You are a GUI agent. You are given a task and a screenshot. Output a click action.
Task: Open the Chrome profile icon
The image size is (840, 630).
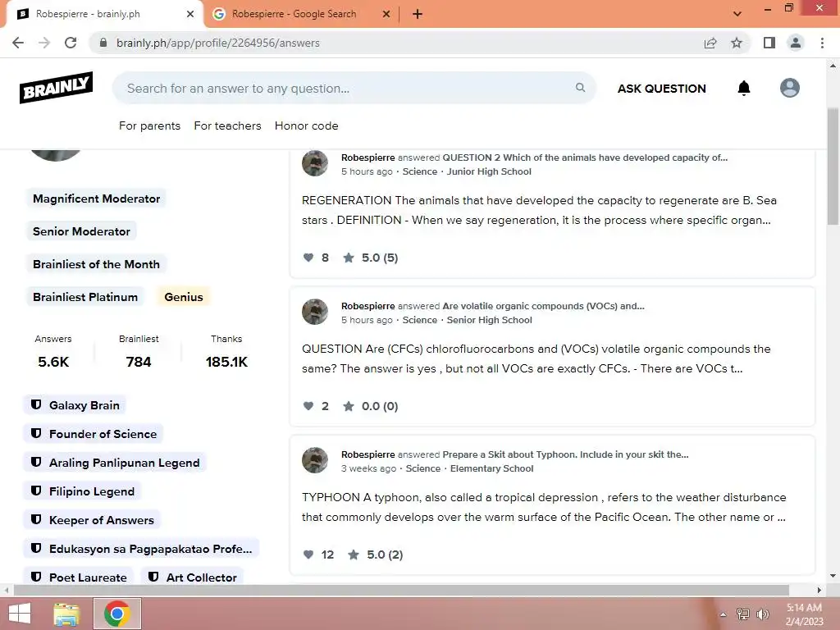point(796,43)
